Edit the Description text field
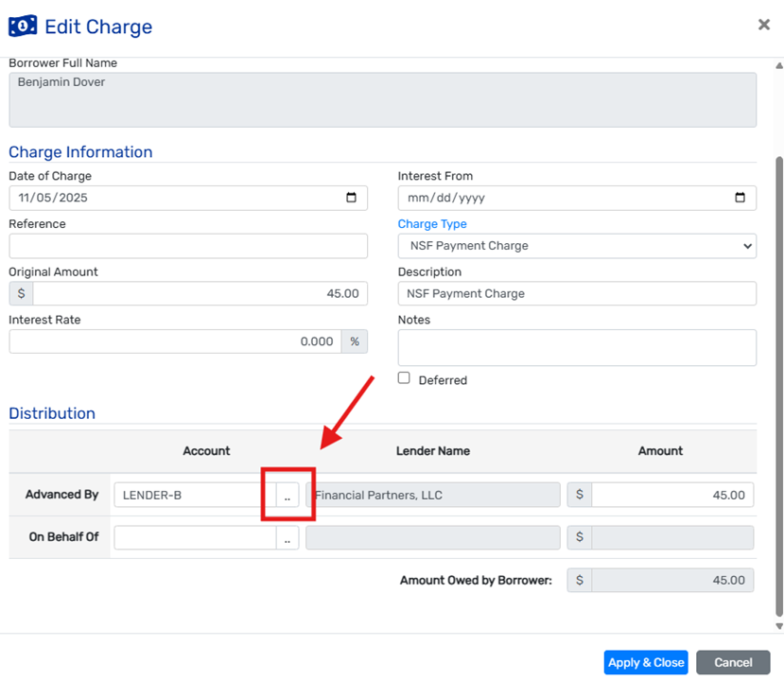 (577, 293)
